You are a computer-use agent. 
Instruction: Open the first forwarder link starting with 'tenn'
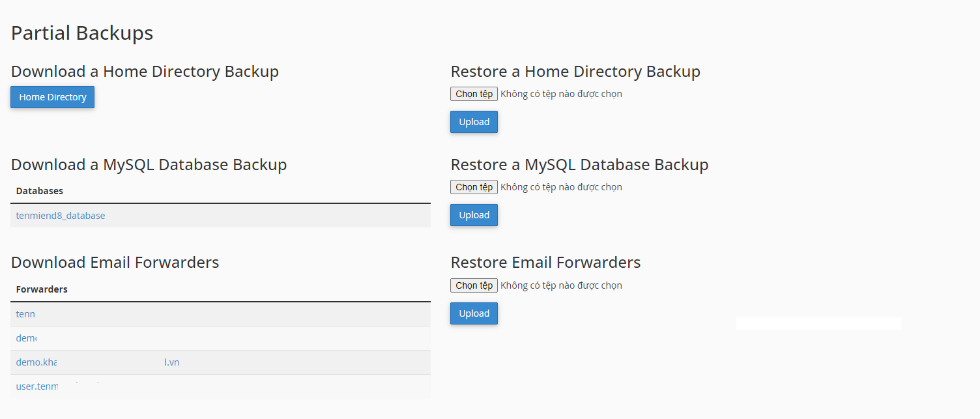[x=25, y=314]
